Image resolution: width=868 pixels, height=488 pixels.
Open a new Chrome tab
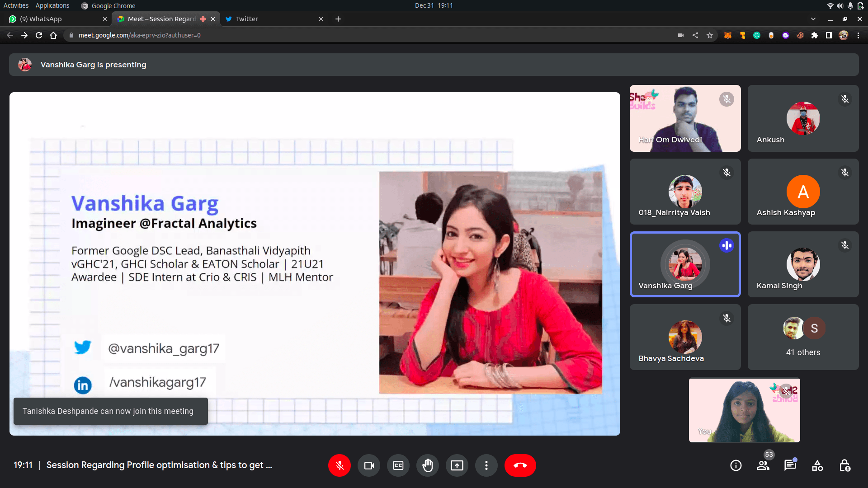point(338,19)
